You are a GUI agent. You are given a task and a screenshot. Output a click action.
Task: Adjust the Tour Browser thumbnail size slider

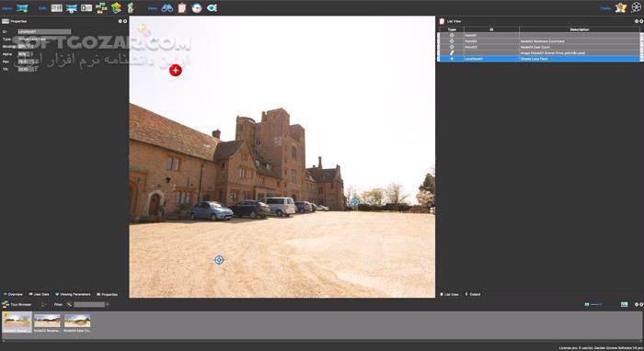(604, 305)
